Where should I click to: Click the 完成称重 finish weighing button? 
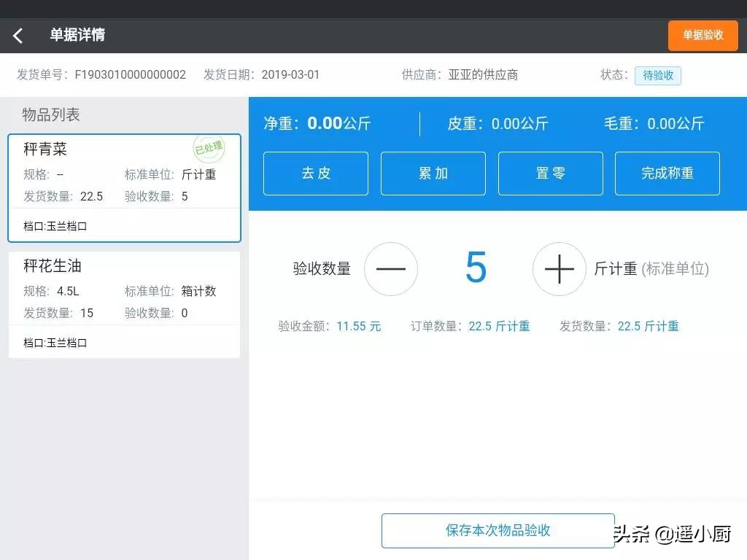(x=667, y=174)
